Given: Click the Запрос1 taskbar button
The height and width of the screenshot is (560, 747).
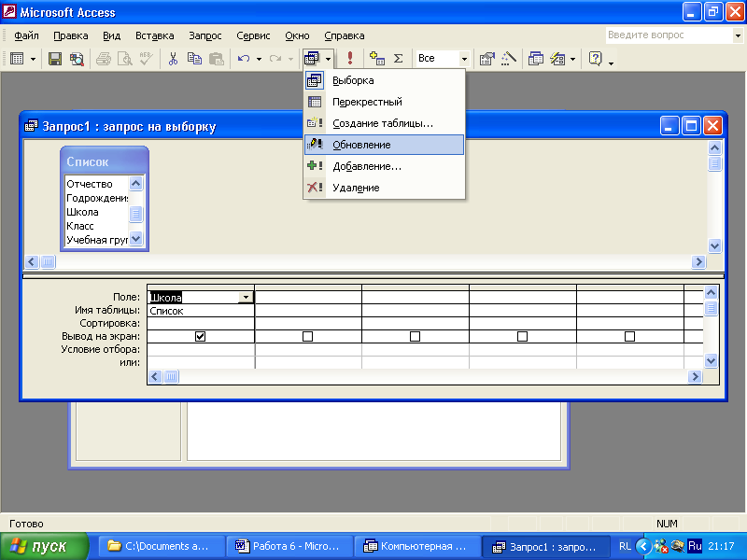Looking at the screenshot, I should coord(546,546).
